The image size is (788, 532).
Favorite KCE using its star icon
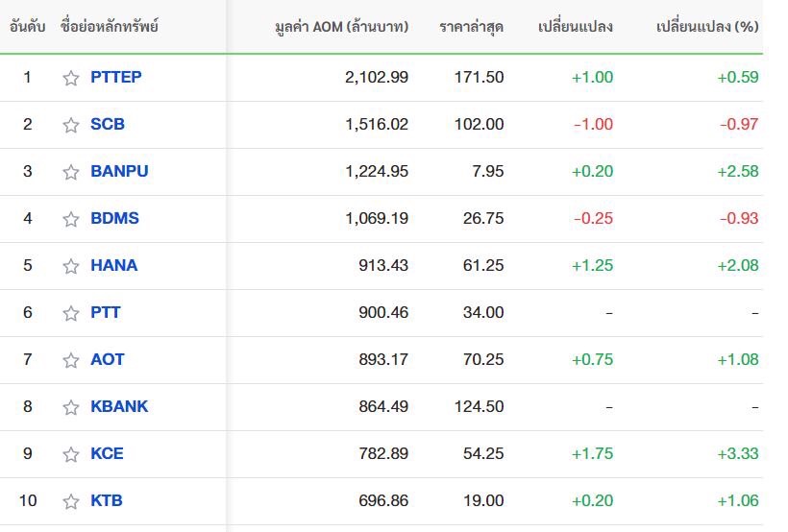71,454
